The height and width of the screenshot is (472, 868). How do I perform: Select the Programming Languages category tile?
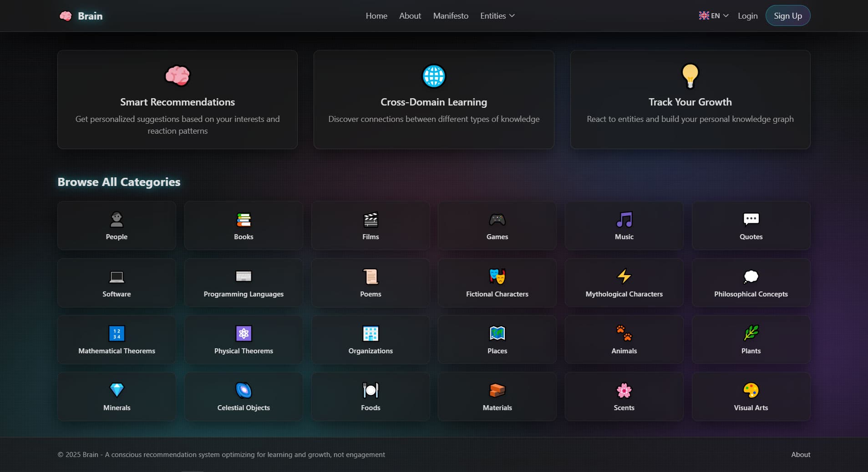tap(244, 283)
